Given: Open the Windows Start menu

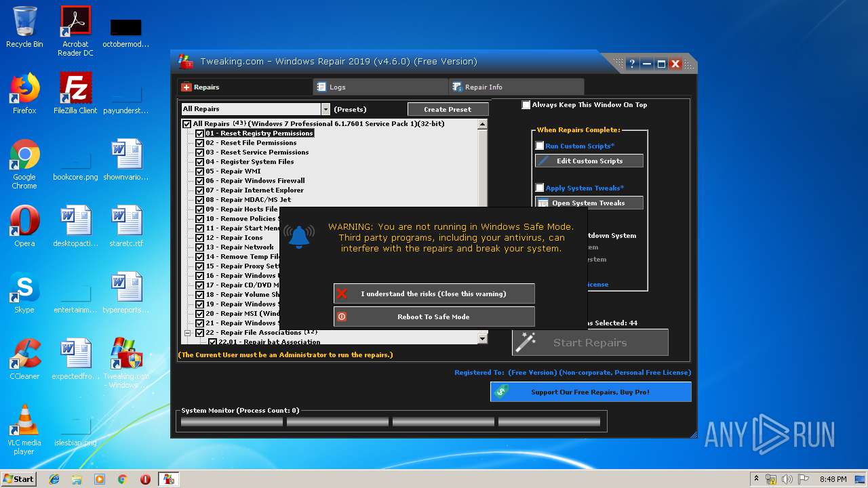Looking at the screenshot, I should [19, 479].
